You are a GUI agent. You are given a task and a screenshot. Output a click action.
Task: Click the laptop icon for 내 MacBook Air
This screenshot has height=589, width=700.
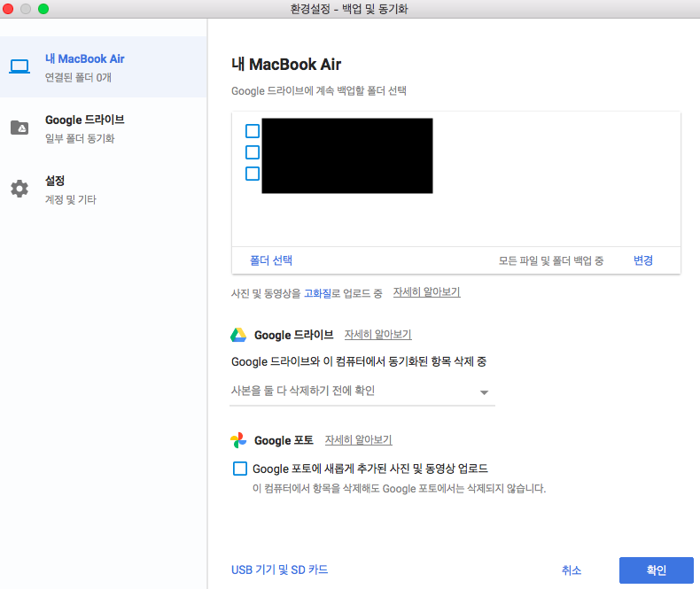click(x=19, y=66)
